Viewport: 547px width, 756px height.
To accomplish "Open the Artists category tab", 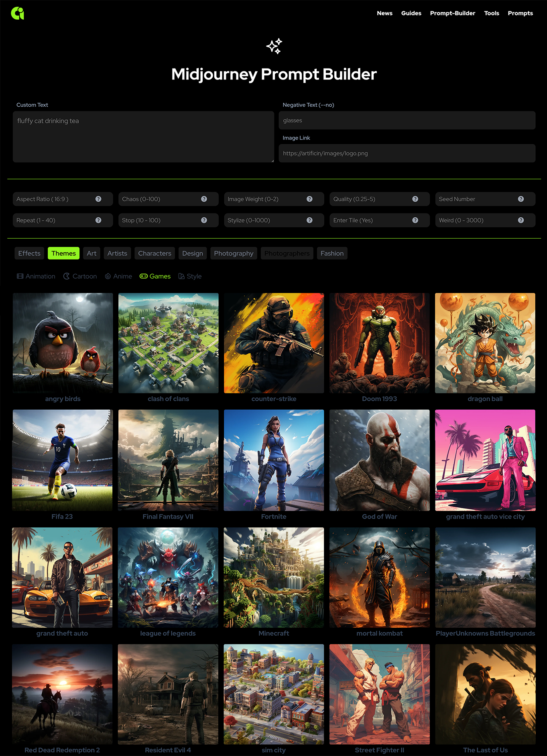I will pos(117,253).
